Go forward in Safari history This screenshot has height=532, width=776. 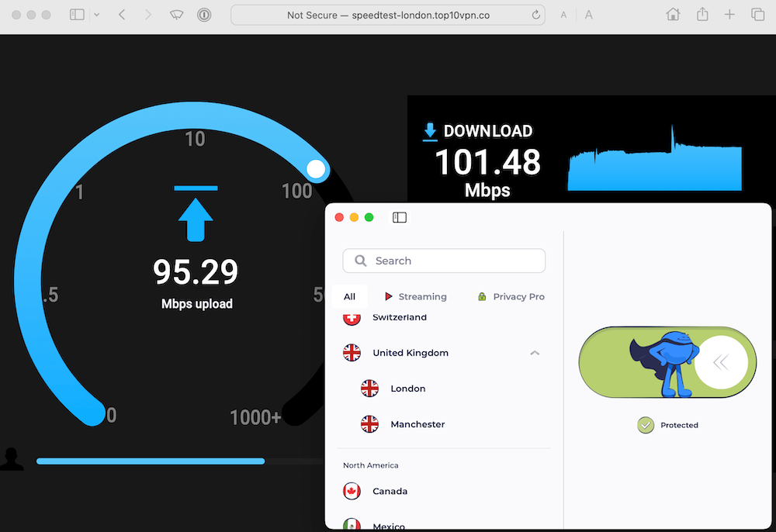tap(148, 15)
